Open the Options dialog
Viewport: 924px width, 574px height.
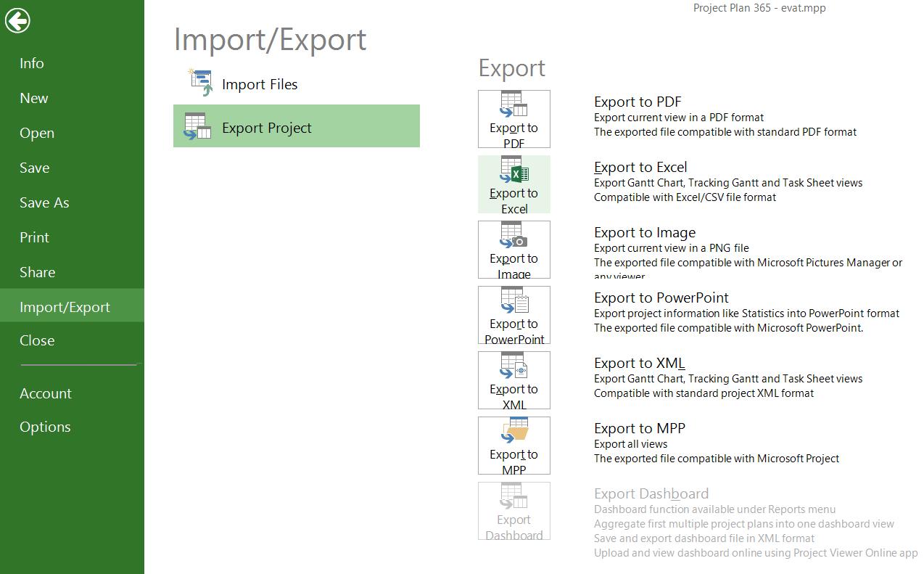click(44, 427)
